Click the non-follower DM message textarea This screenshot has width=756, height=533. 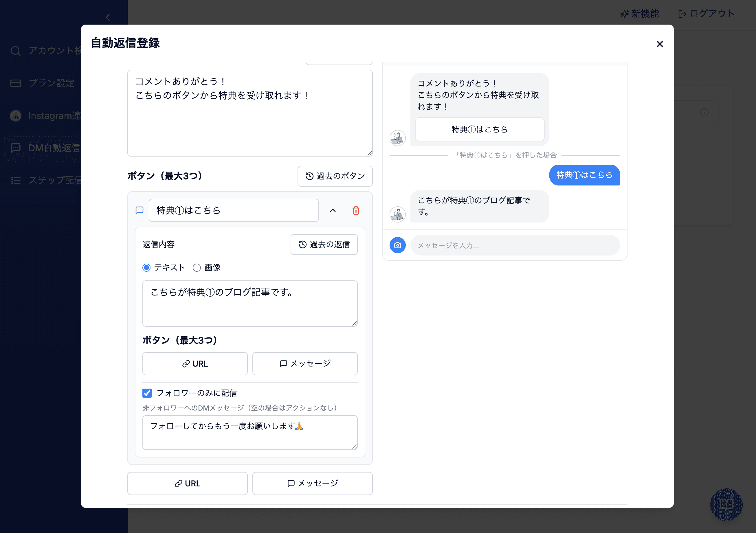pyautogui.click(x=250, y=433)
